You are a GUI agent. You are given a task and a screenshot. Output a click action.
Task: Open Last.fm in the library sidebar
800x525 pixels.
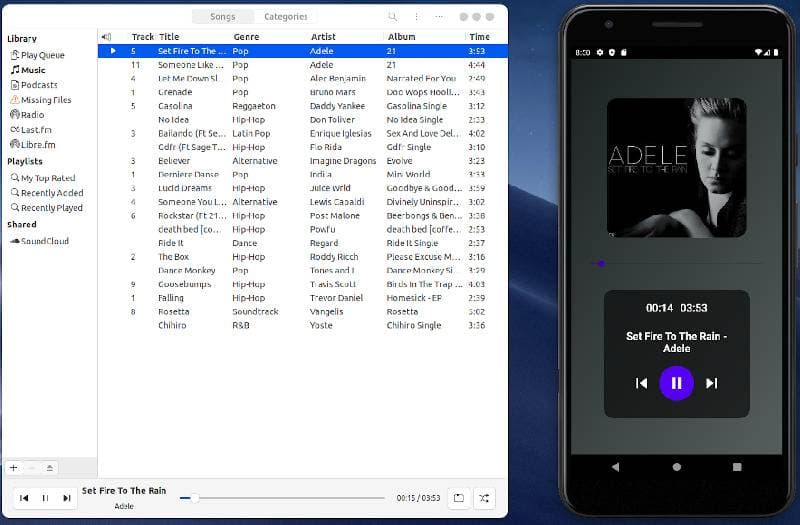coord(31,130)
